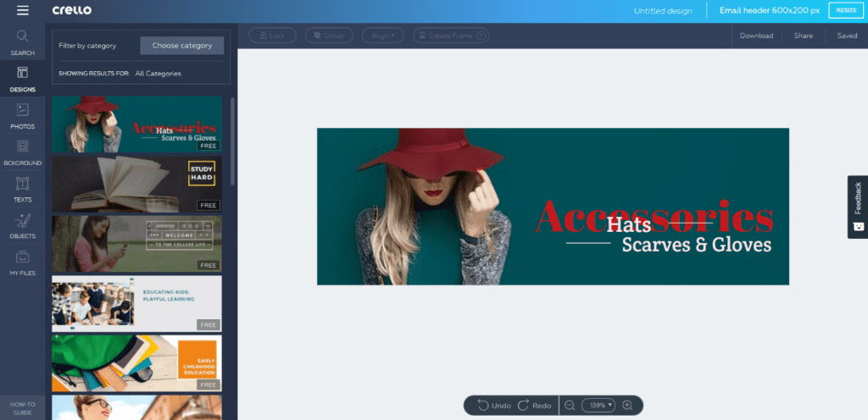Click the zoom in magnifier icon
Screen dimensions: 868x420
pyautogui.click(x=627, y=406)
